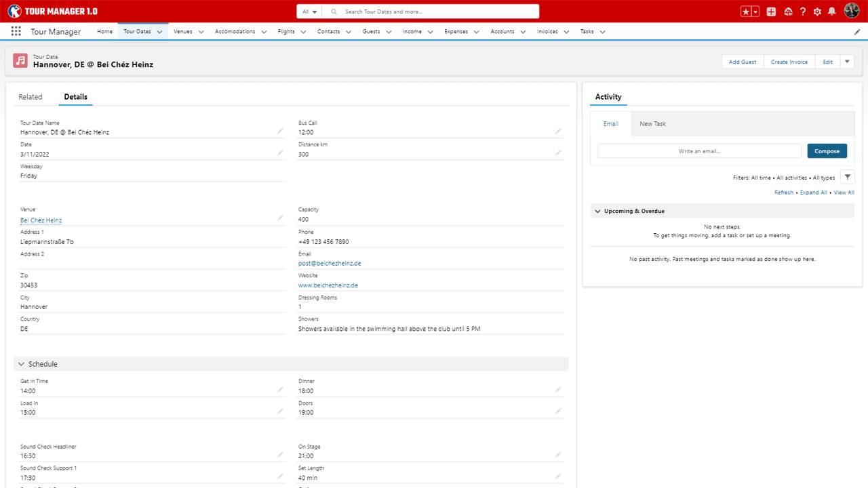Image resolution: width=868 pixels, height=488 pixels.
Task: Expand the Contacts tab chevron
Action: pos(349,32)
